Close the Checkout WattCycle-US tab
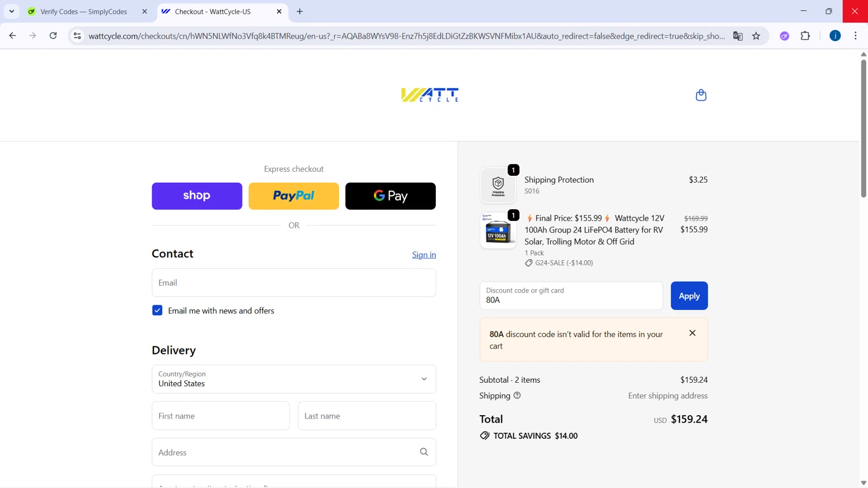Viewport: 868px width, 488px height. tap(279, 12)
